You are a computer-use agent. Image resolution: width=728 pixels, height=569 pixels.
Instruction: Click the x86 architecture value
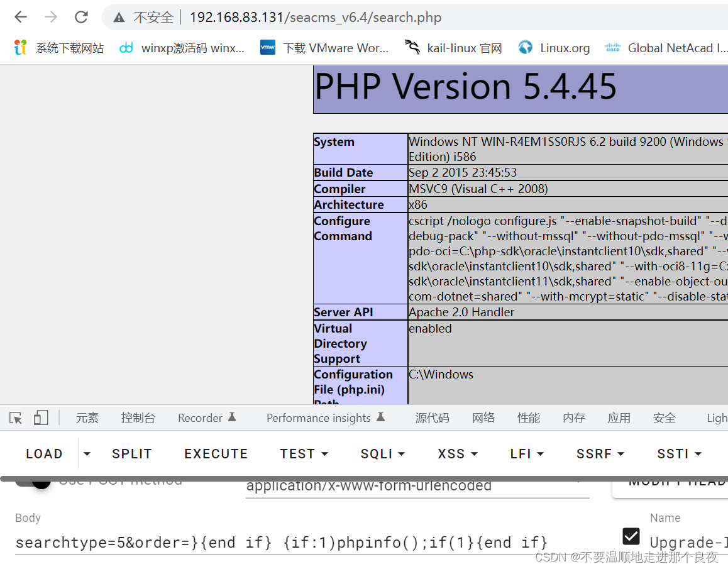[418, 204]
